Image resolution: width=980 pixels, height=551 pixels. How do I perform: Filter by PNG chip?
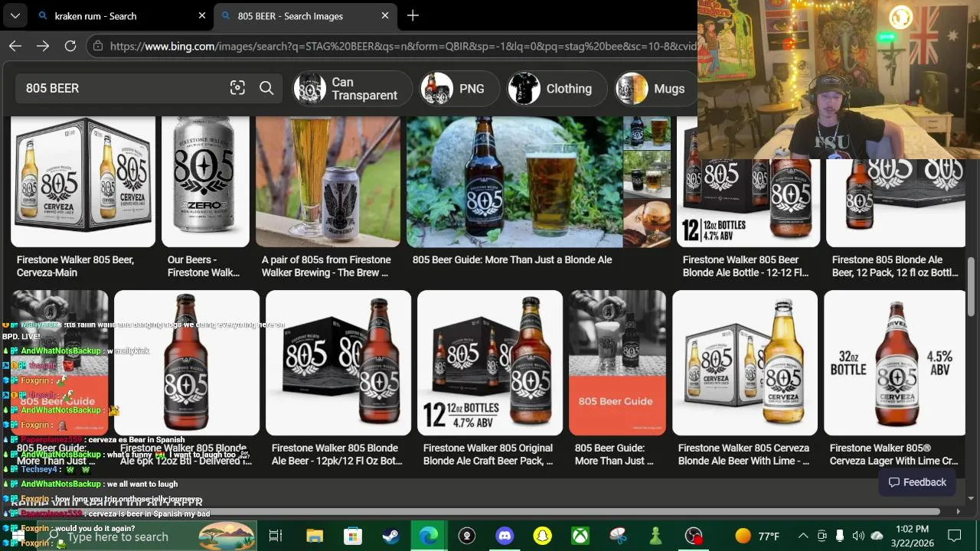[459, 89]
